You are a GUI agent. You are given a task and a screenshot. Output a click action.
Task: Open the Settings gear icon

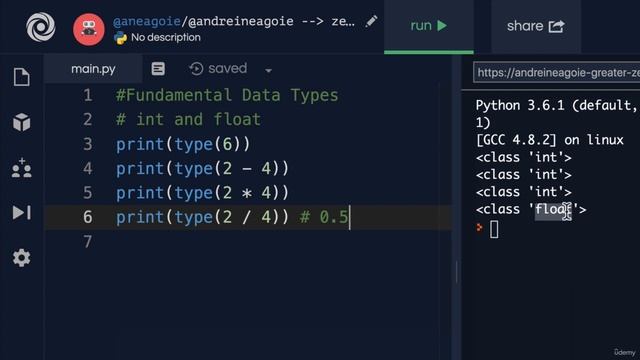point(21,258)
